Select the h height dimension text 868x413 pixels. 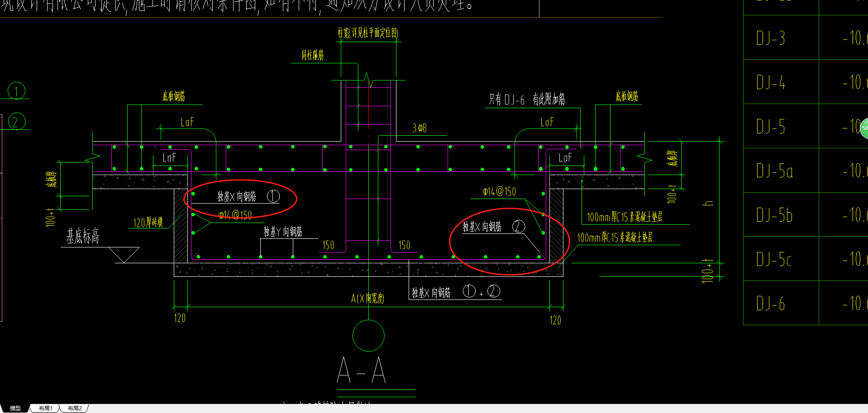pos(709,203)
